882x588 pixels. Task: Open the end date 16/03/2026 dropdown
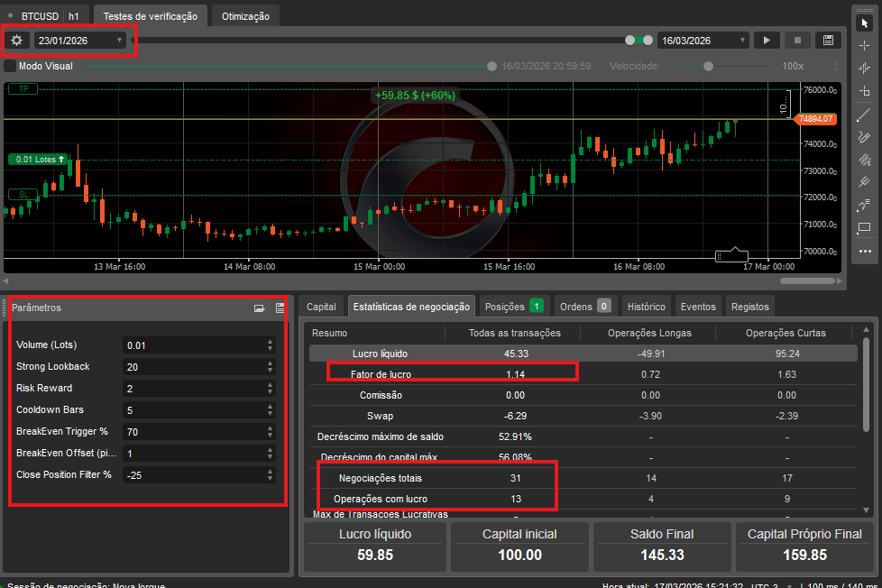click(x=742, y=40)
